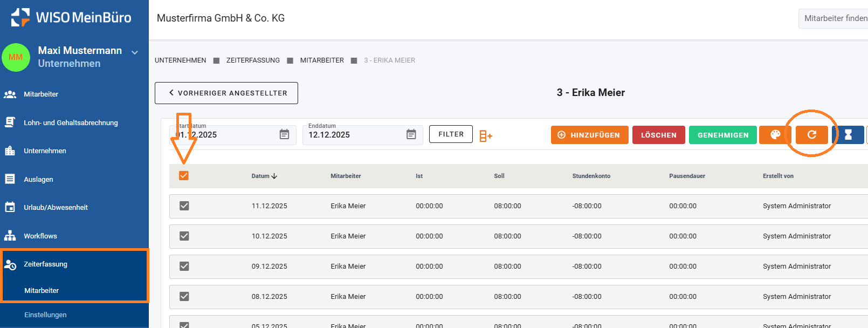Sort the table by the Datum column
Image resolution: width=868 pixels, height=328 pixels.
coord(264,176)
